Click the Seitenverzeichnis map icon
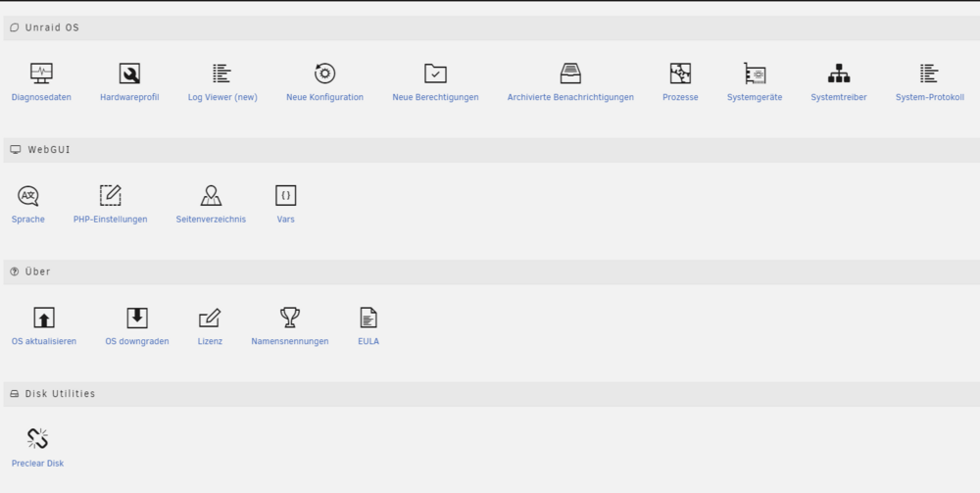 pos(211,195)
